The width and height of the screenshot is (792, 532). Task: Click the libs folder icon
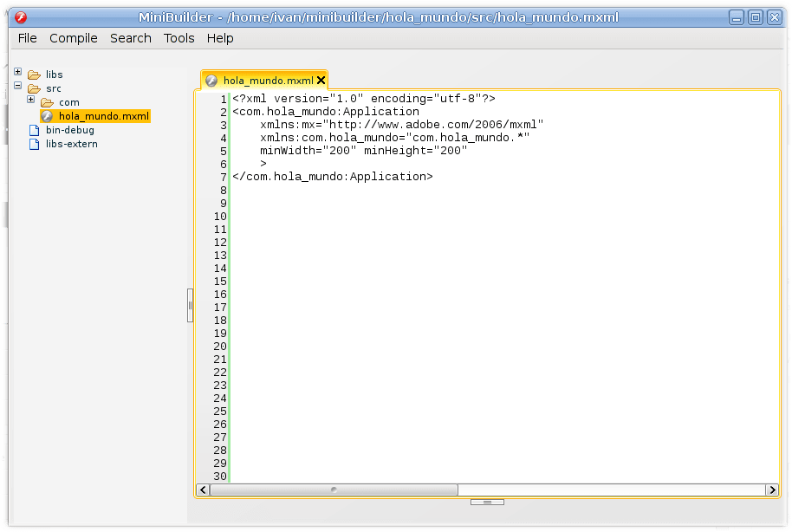coord(34,75)
